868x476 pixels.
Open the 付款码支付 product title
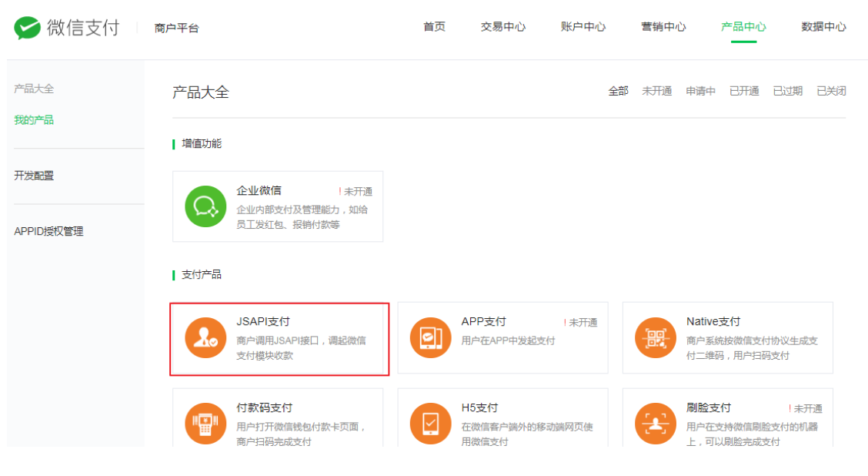click(x=265, y=408)
